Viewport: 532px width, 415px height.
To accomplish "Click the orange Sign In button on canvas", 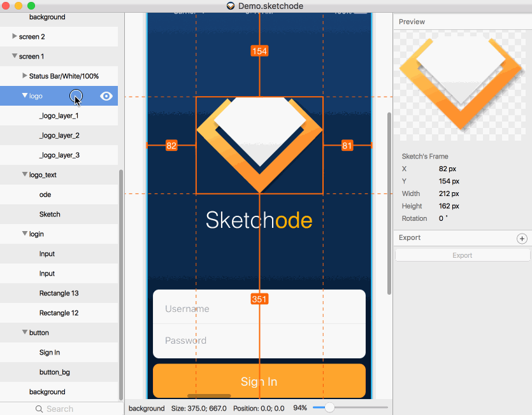I will point(259,381).
